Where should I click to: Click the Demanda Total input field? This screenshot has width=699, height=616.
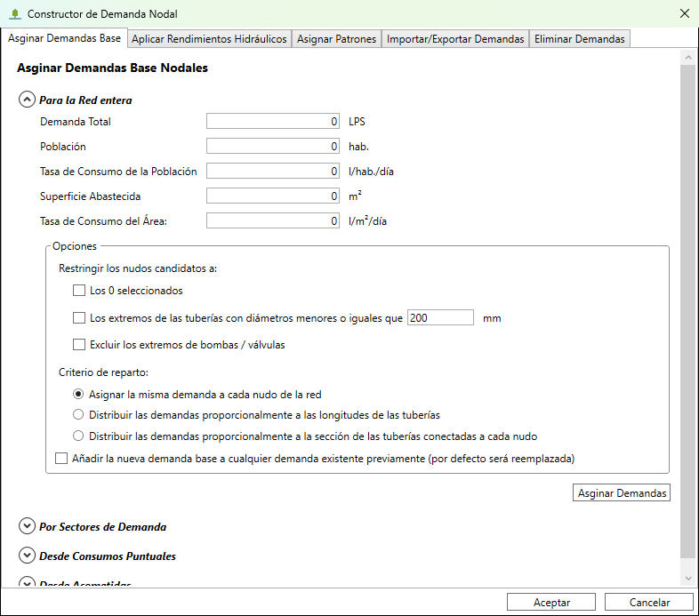[x=273, y=121]
